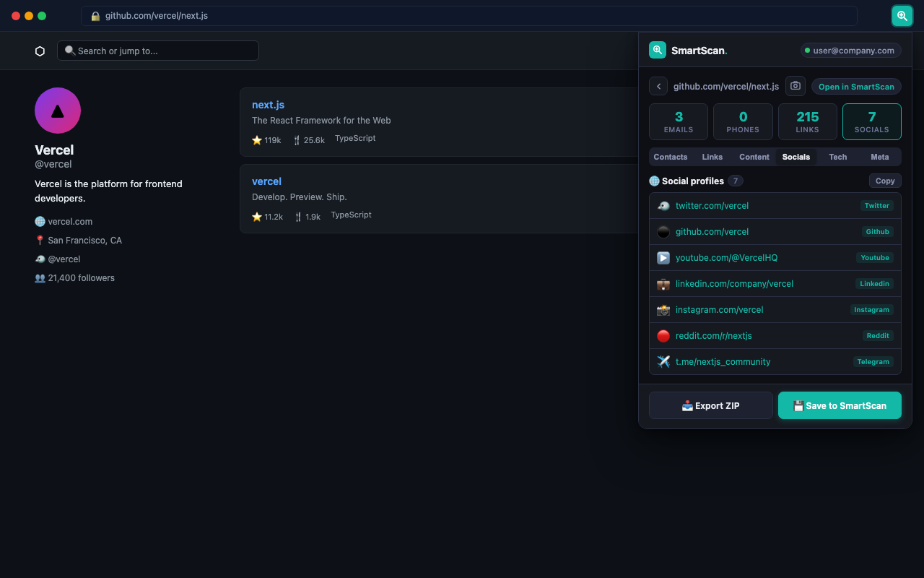This screenshot has width=924, height=578.
Task: Open instagram.com/vercel link
Action: pos(719,310)
